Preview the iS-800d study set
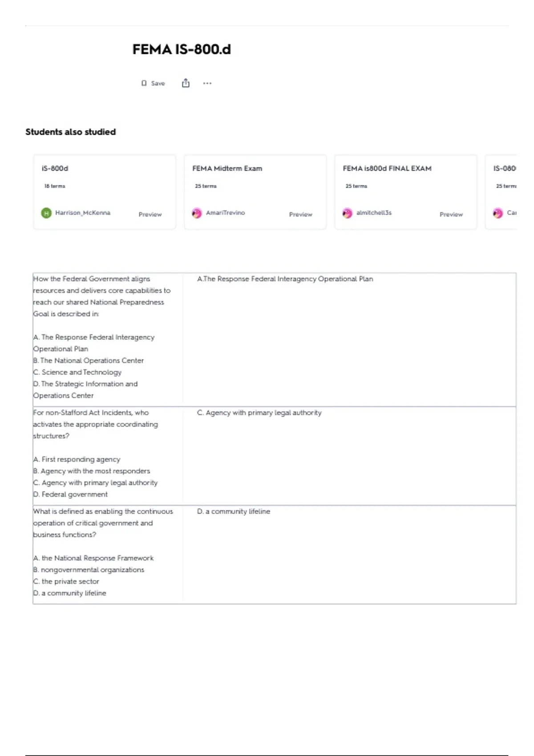Screen dimensions: 534x756 coord(150,214)
